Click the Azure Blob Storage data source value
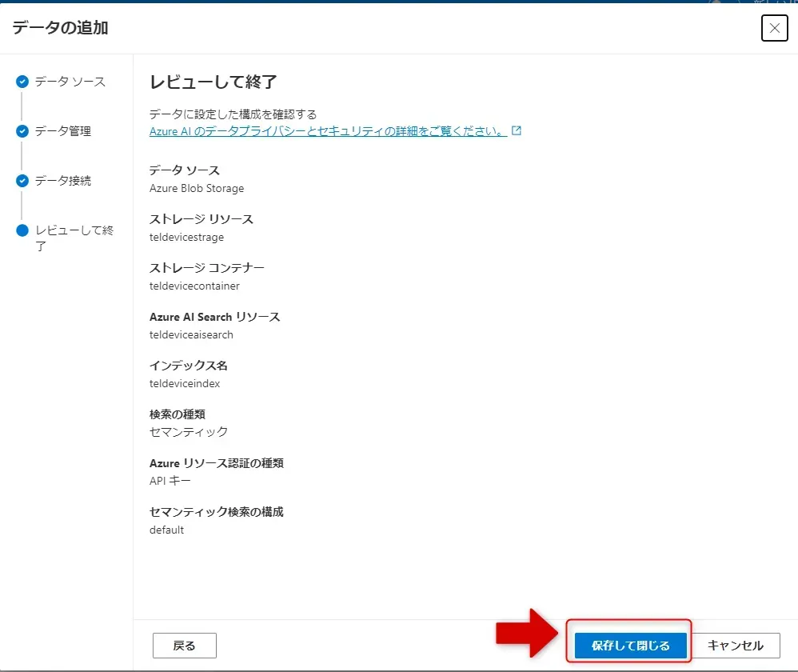798x672 pixels. (197, 189)
